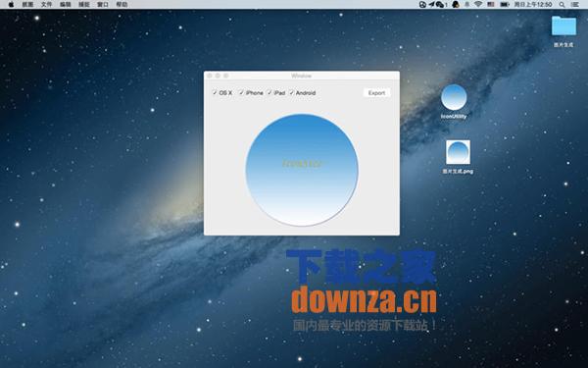This screenshot has width=588, height=368.
Task: Open the 文件 menu
Action: tap(46, 5)
